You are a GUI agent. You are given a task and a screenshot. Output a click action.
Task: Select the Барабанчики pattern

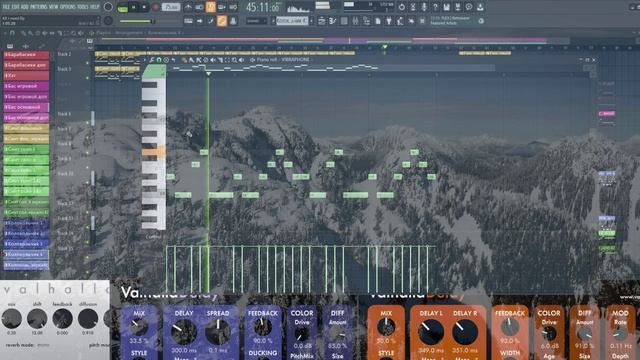point(26,55)
